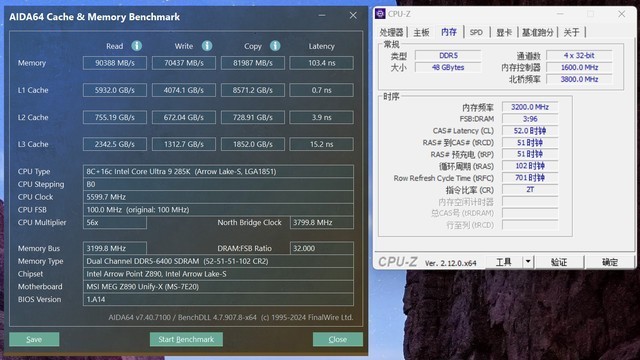Click the CPU Multiplier value 56x
640x360 pixels.
[x=115, y=222]
